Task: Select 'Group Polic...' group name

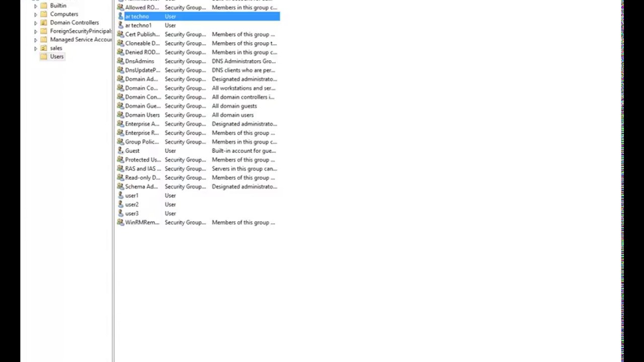Action: 142,142
